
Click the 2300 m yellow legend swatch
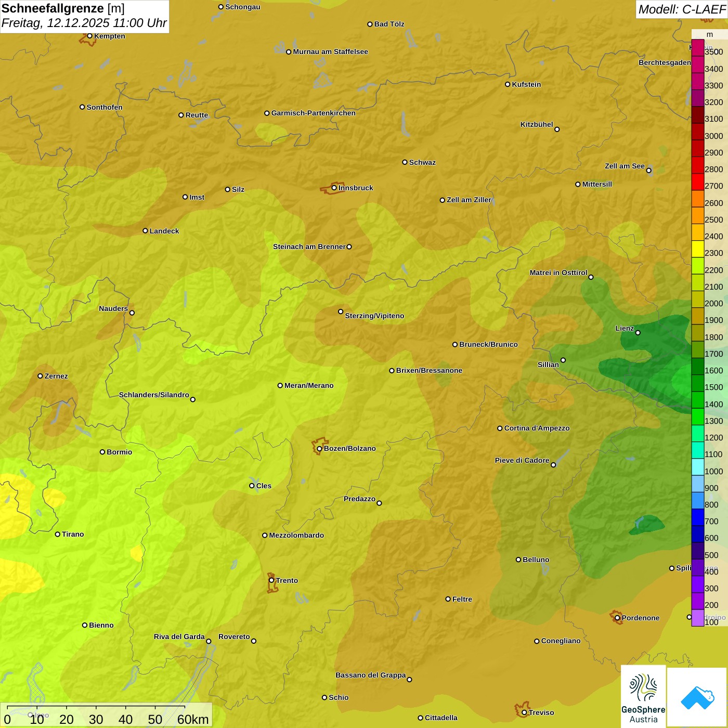697,249
